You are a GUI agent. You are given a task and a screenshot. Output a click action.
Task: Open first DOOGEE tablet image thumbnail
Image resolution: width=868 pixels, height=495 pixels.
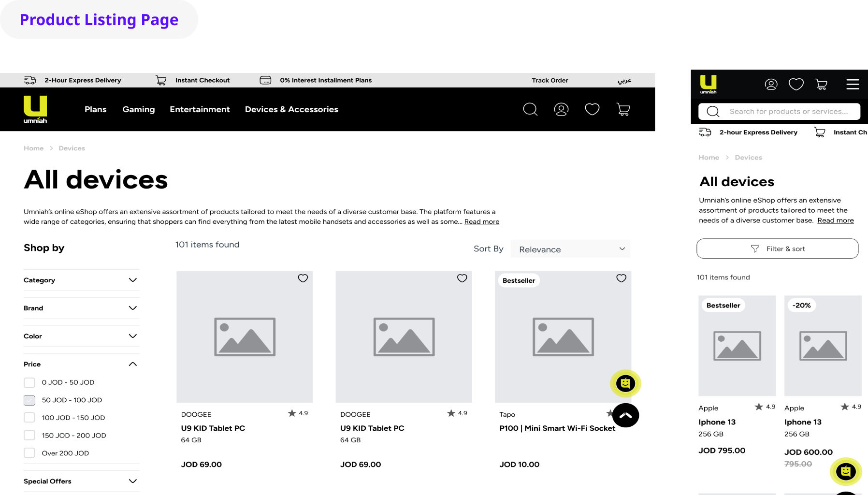(245, 337)
